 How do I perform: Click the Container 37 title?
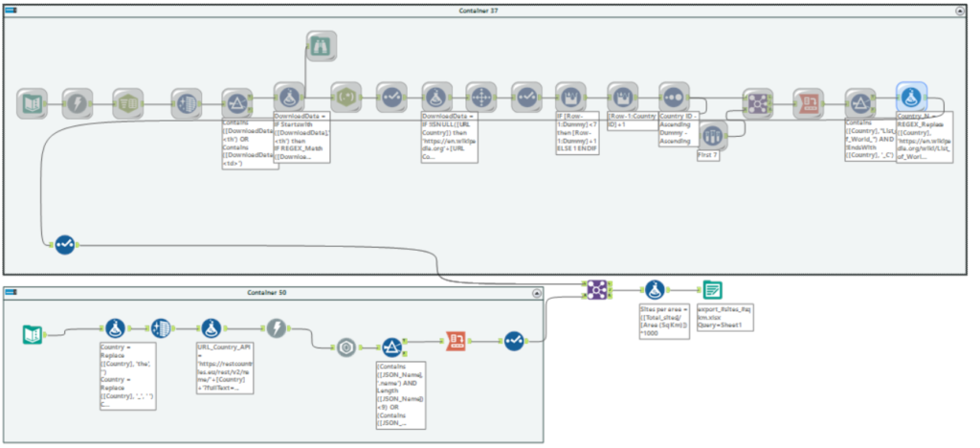(x=479, y=11)
